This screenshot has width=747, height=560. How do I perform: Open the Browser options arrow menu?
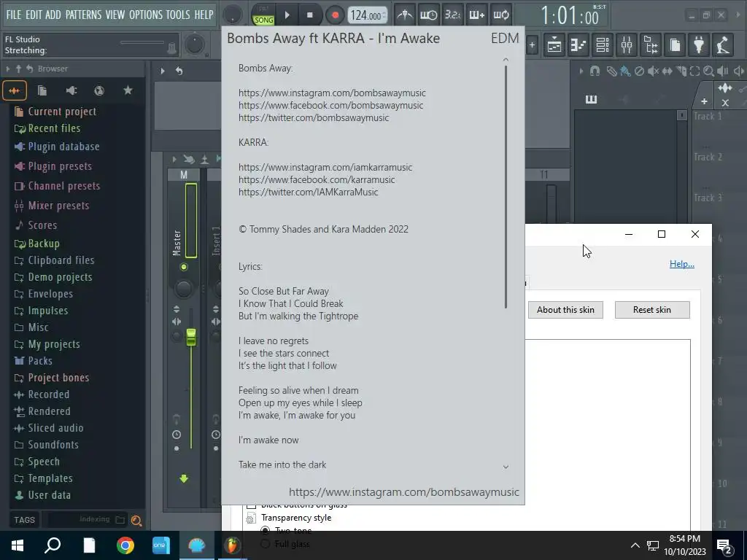[7, 69]
